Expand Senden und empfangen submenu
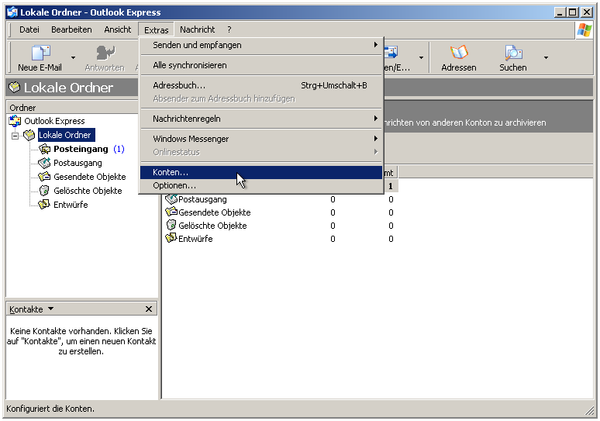 [261, 45]
